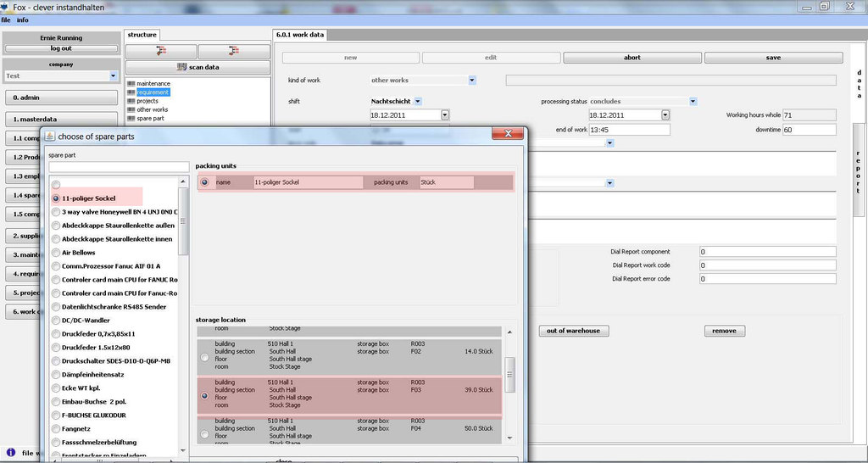This screenshot has width=868, height=463.
Task: Click the downtime input field
Action: (x=809, y=131)
